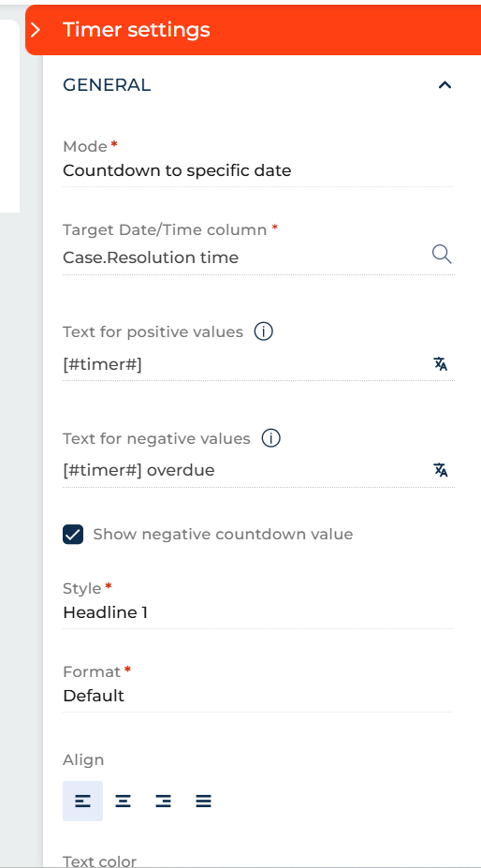
Task: Open translation for negative values text
Action: tap(441, 470)
